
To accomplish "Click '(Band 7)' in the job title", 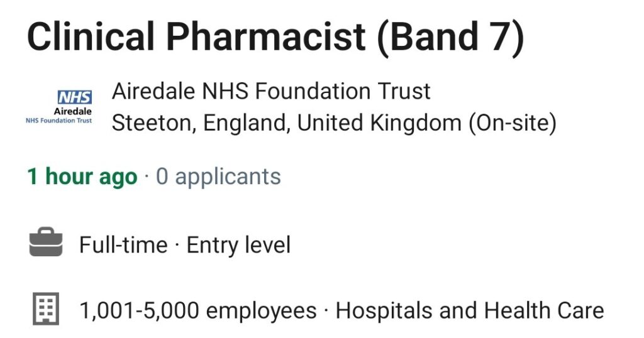I will 450,37.
